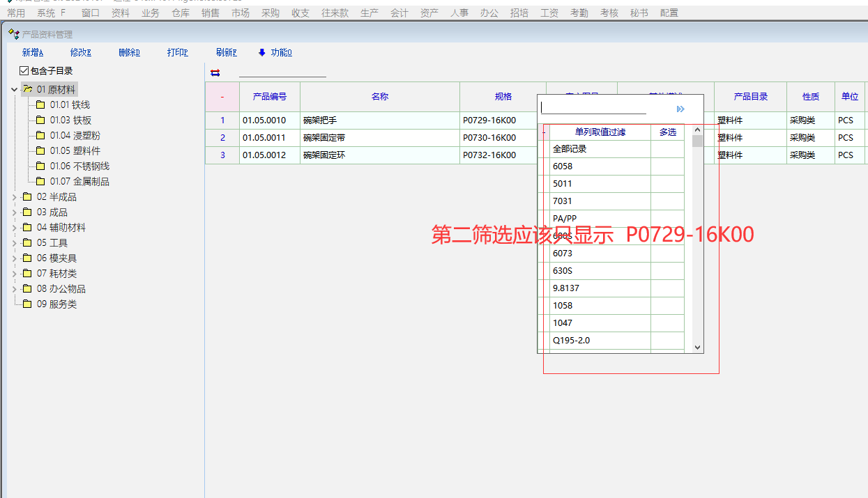
Task: Click the 01.05 塑料件 folder icon
Action: click(x=40, y=151)
